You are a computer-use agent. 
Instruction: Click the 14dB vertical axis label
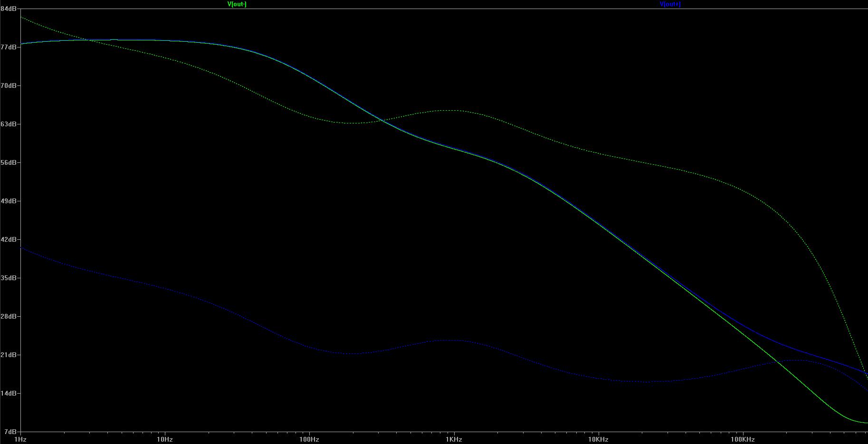(8, 394)
